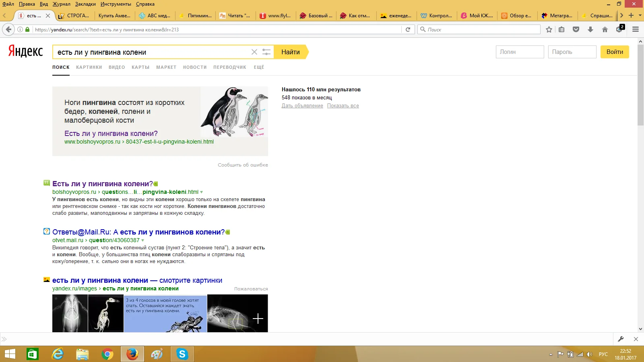Open the Firefox hamburger menu

click(636, 29)
